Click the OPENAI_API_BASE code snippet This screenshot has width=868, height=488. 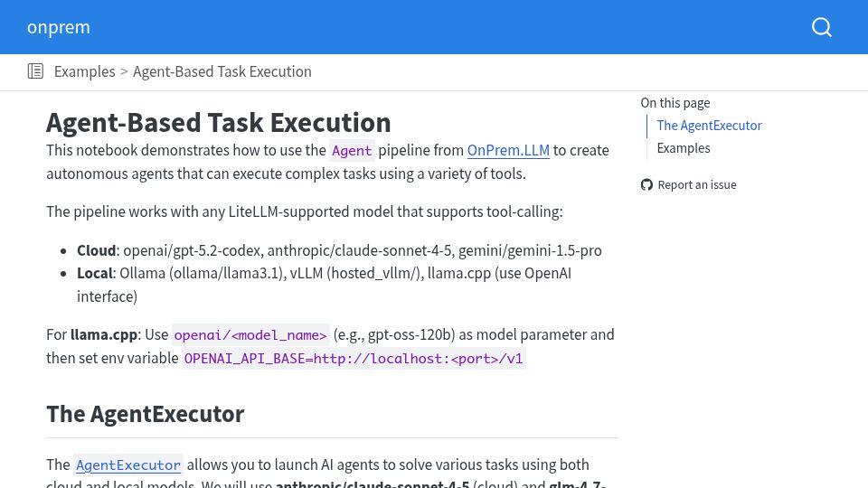(x=354, y=359)
